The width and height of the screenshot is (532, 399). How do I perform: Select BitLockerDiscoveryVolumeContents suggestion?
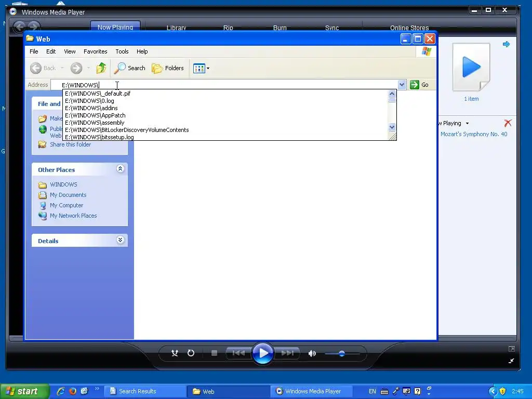pos(225,130)
